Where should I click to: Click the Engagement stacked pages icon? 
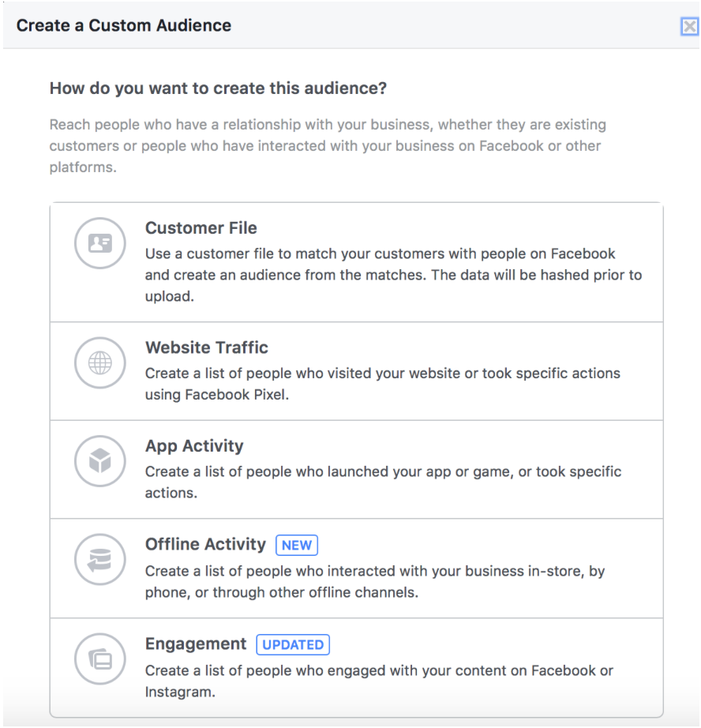point(99,659)
